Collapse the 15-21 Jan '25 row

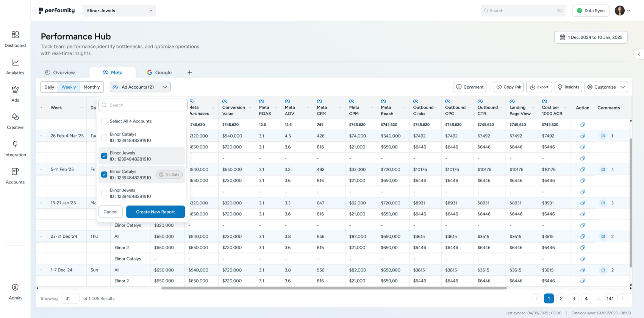point(41,203)
